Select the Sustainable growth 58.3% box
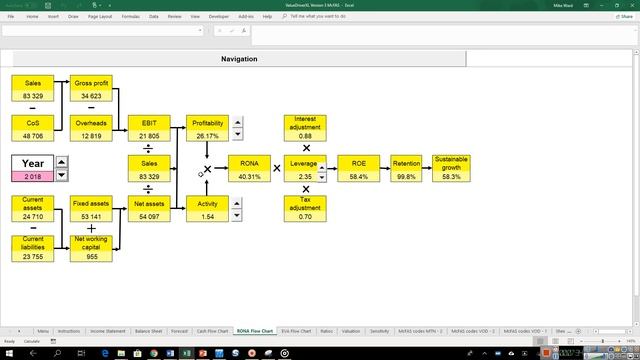The width and height of the screenshot is (640, 360). click(x=451, y=168)
